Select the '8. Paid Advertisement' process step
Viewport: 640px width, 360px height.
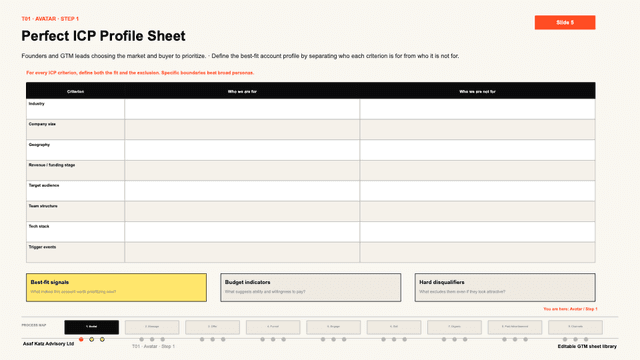pos(515,327)
